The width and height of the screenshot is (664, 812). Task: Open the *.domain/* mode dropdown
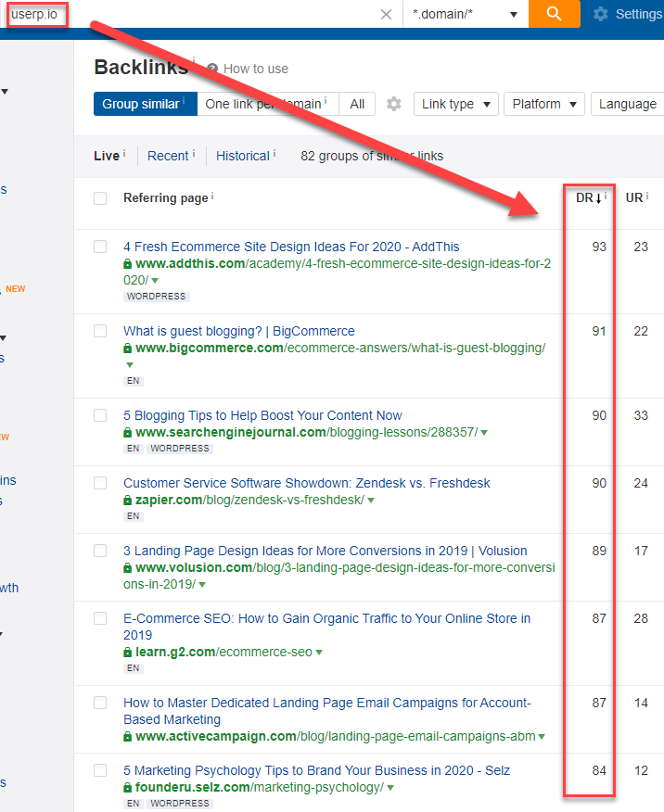point(466,14)
